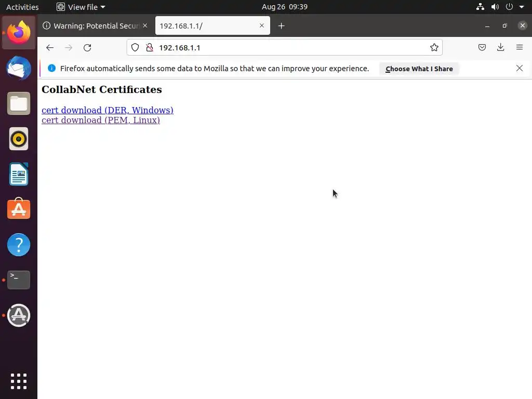Bookmark this page with the star
Screen dimensions: 532x399
(434, 47)
